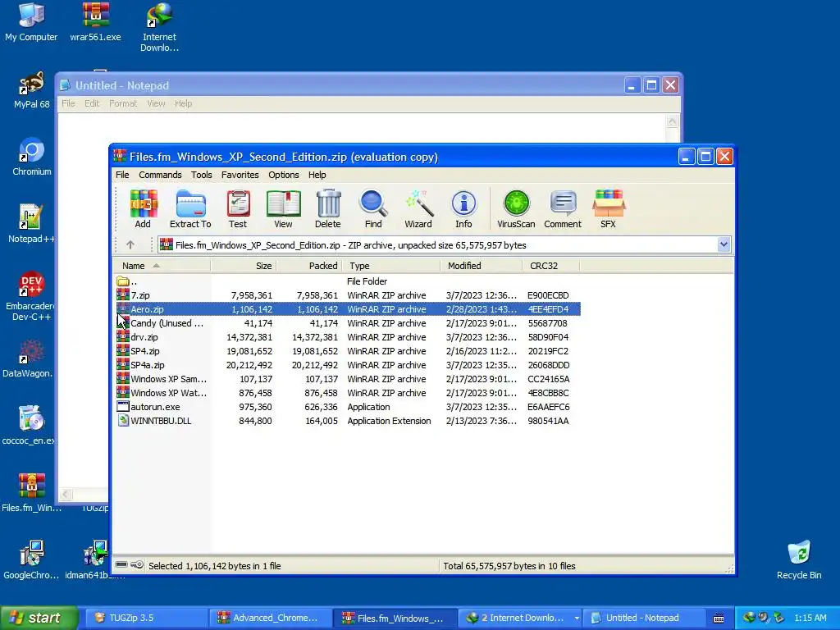Open the View toolbar button
This screenshot has width=840, height=630.
click(283, 209)
